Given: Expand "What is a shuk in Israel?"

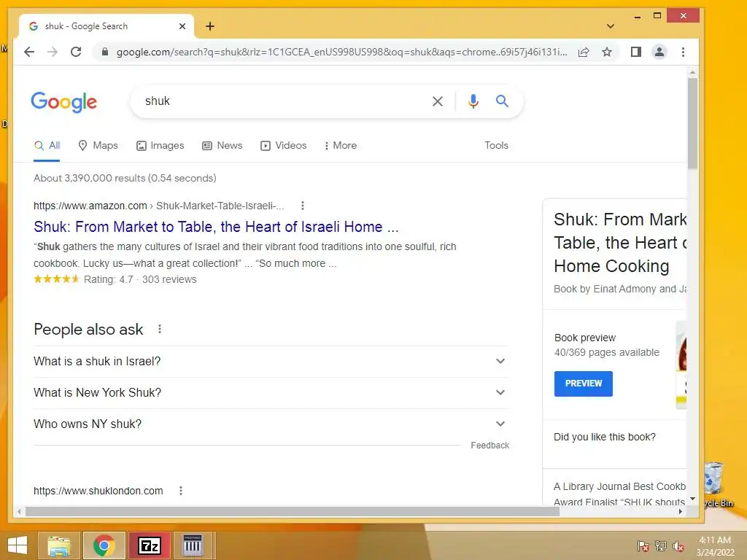Looking at the screenshot, I should [271, 362].
